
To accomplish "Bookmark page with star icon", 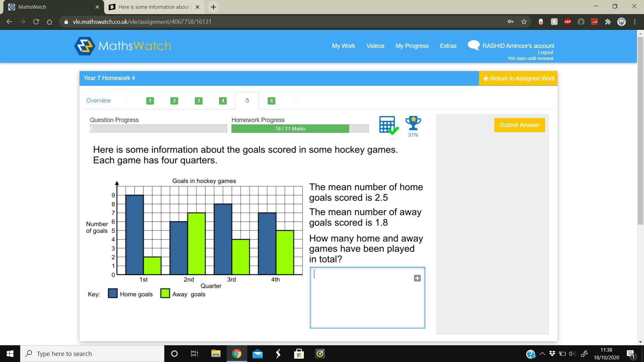I will [x=524, y=22].
